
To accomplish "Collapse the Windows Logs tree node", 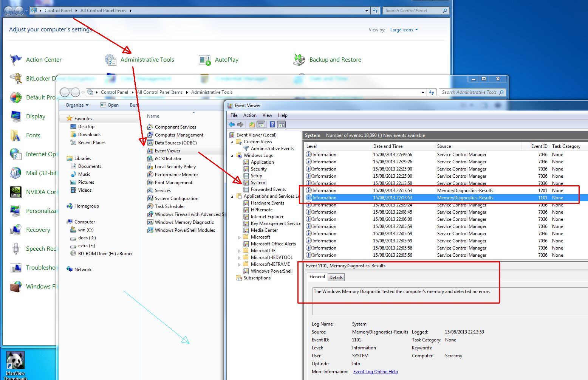I will (232, 156).
